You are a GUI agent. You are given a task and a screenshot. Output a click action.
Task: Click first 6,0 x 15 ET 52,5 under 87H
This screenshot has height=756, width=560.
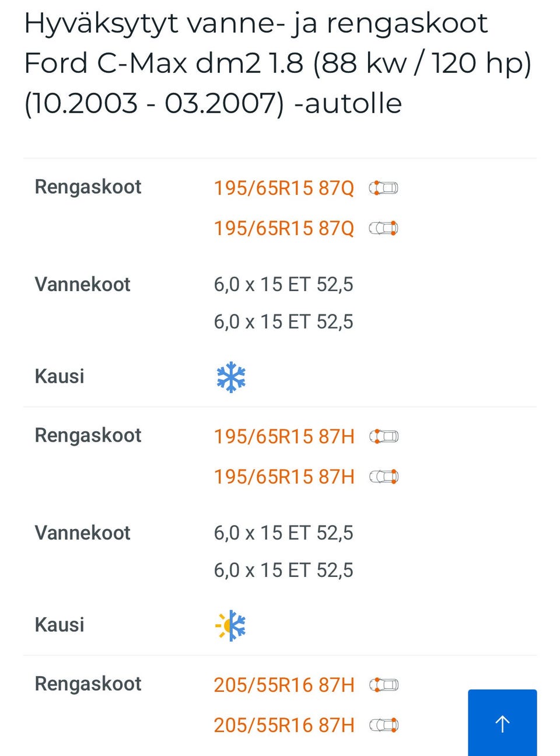pos(283,533)
